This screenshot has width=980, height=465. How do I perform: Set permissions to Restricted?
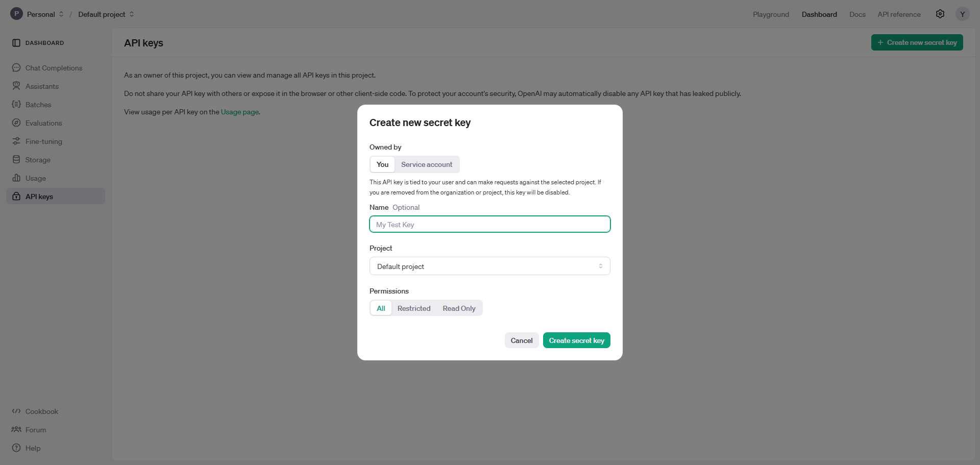coord(413,308)
